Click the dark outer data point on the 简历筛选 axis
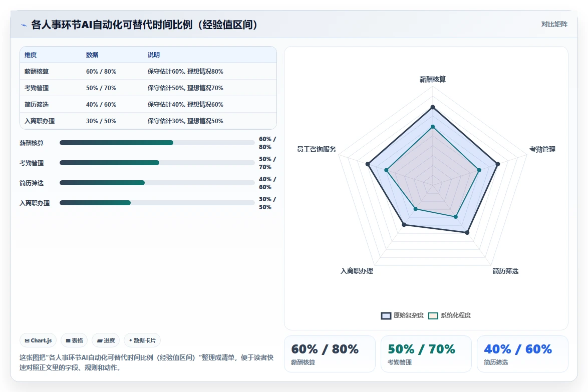This screenshot has height=392, width=588. pos(467,233)
